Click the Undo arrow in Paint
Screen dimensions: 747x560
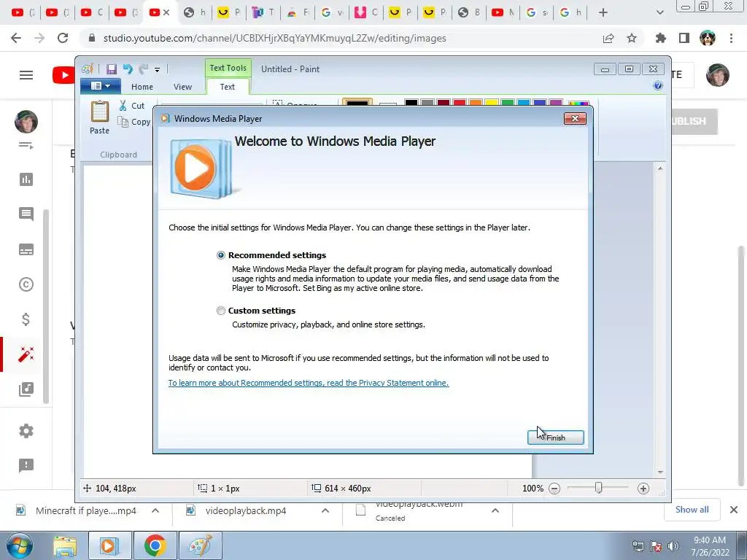[x=127, y=69]
